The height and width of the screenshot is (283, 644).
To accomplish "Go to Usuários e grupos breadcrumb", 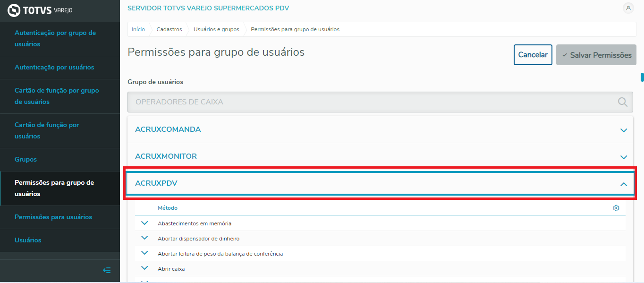I will (216, 29).
